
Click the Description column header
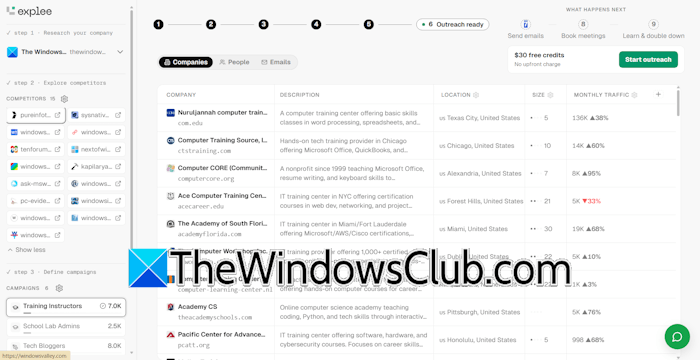(300, 95)
